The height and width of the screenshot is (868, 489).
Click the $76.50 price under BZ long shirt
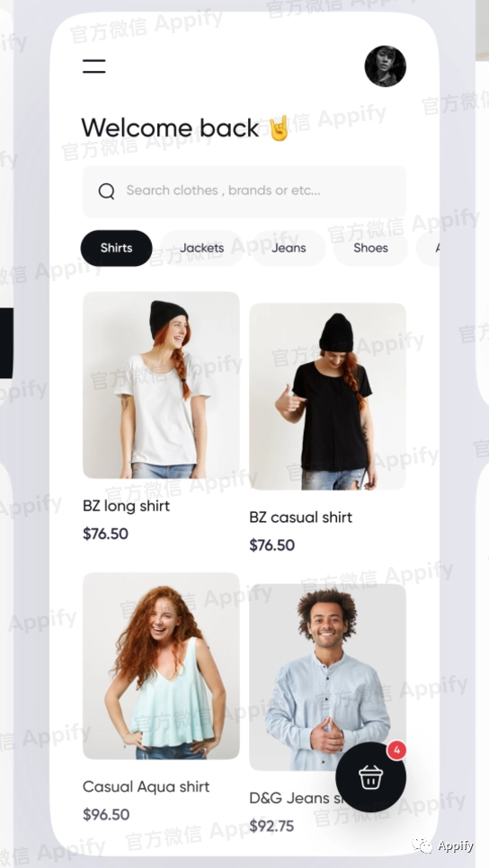coord(105,534)
